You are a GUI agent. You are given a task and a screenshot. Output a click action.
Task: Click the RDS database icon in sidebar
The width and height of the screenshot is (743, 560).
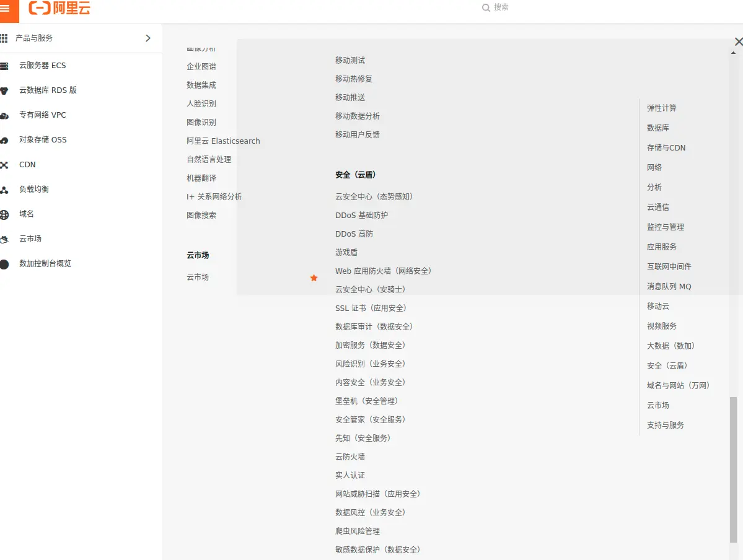[x=4, y=90]
